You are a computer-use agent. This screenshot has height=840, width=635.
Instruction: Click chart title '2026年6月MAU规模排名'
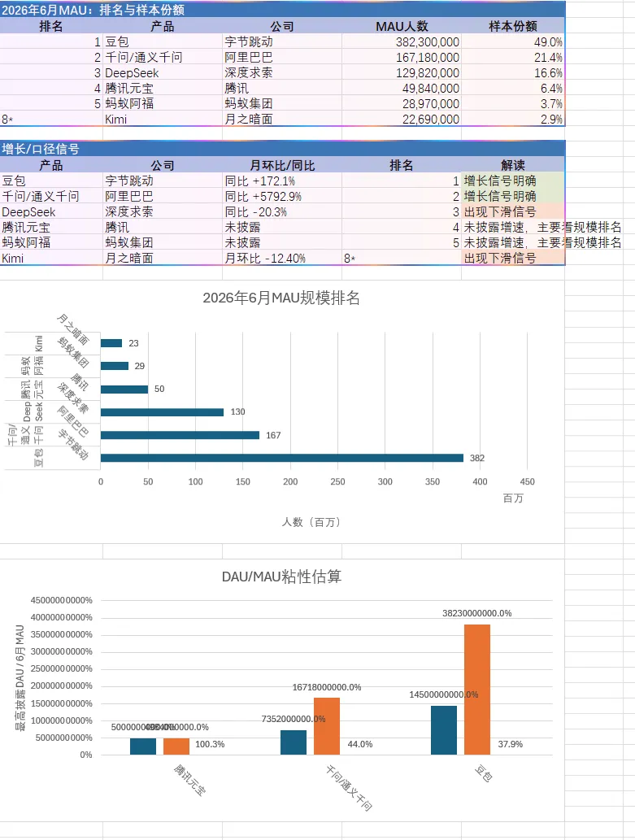pos(281,298)
